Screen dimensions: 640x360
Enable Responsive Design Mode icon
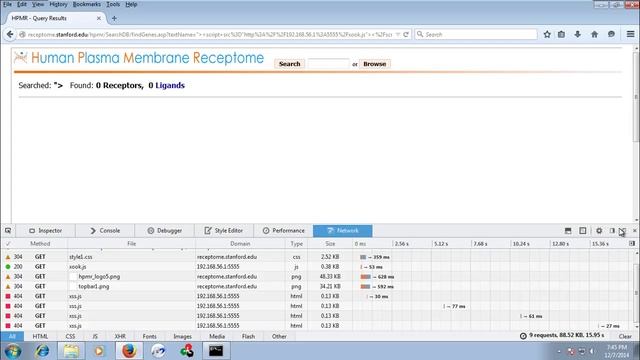[x=582, y=231]
